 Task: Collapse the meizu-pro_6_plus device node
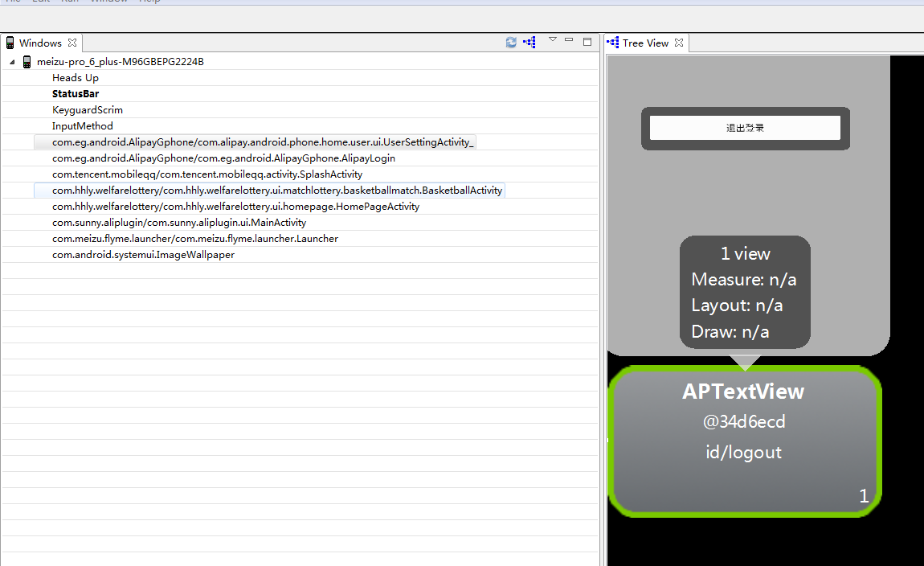pos(12,62)
